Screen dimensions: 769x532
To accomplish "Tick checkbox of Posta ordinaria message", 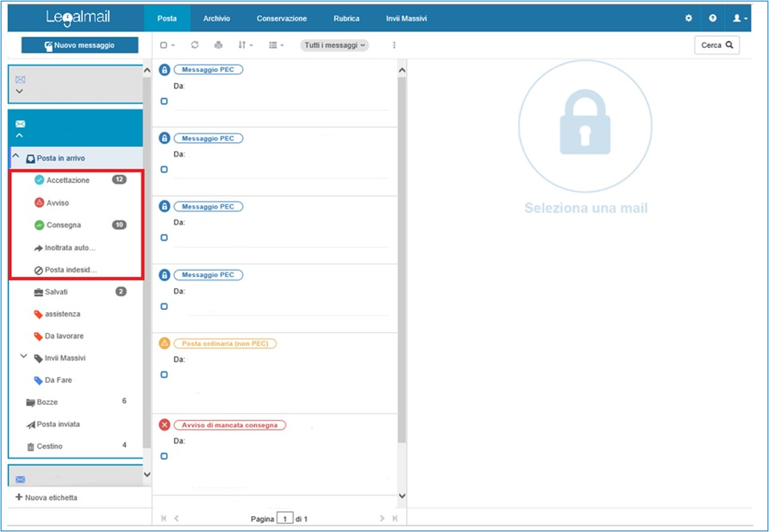I will pyautogui.click(x=164, y=375).
